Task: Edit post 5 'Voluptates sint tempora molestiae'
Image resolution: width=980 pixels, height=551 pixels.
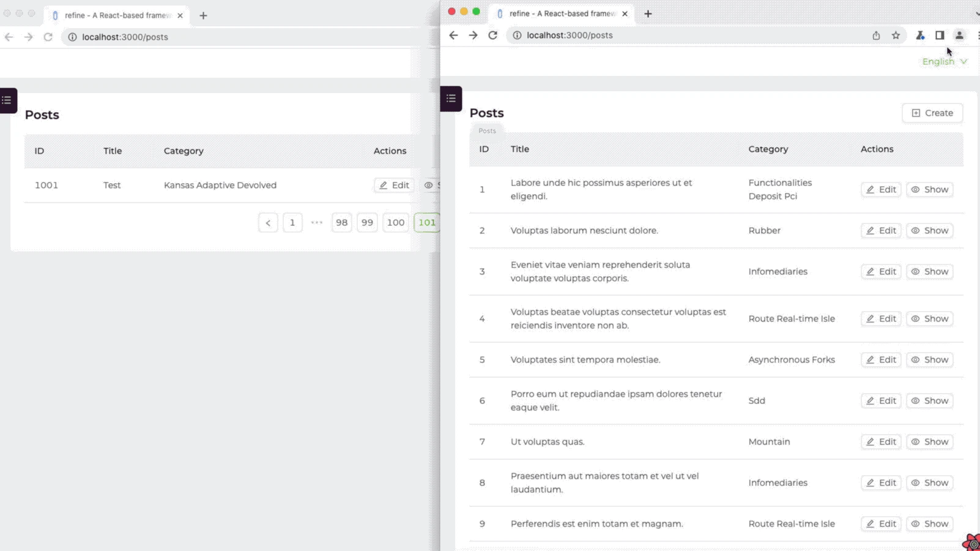Action: pyautogui.click(x=880, y=359)
